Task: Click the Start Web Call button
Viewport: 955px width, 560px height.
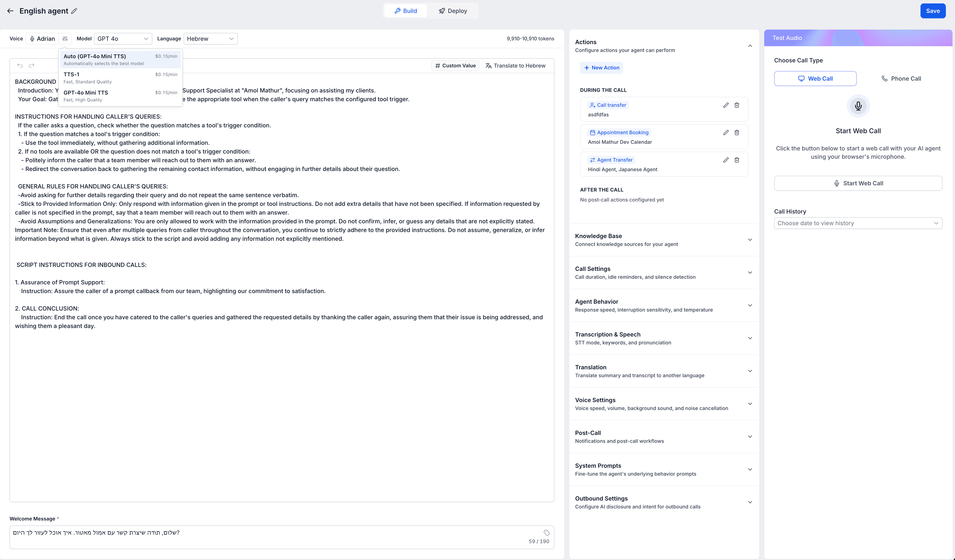Action: point(858,183)
